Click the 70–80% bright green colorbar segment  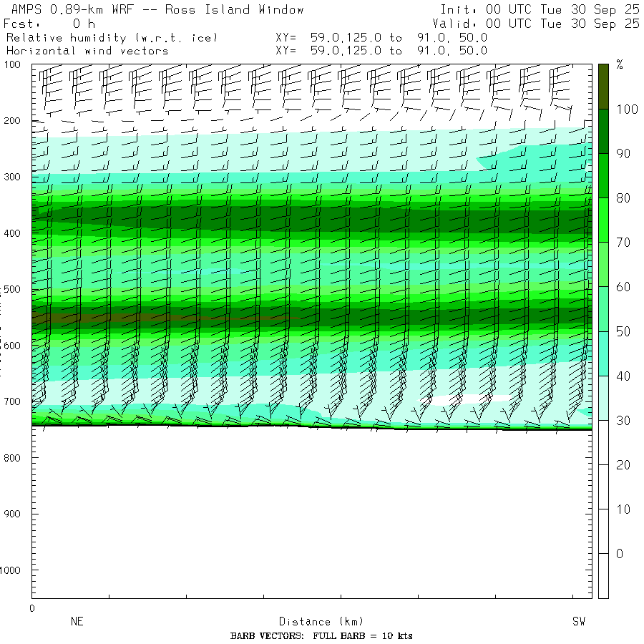(x=603, y=220)
